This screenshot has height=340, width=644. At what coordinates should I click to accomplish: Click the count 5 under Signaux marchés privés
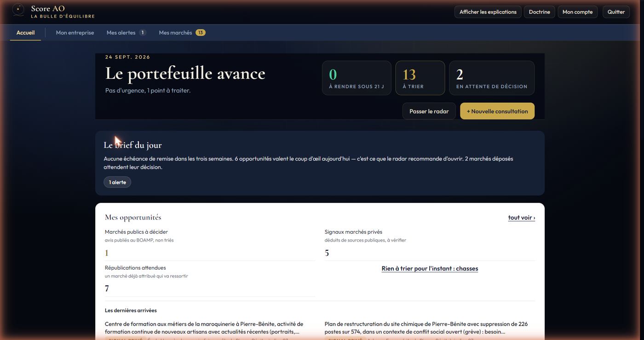click(327, 253)
